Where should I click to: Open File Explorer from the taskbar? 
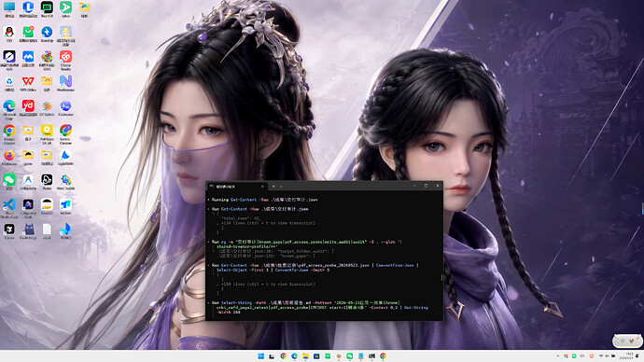[305, 356]
